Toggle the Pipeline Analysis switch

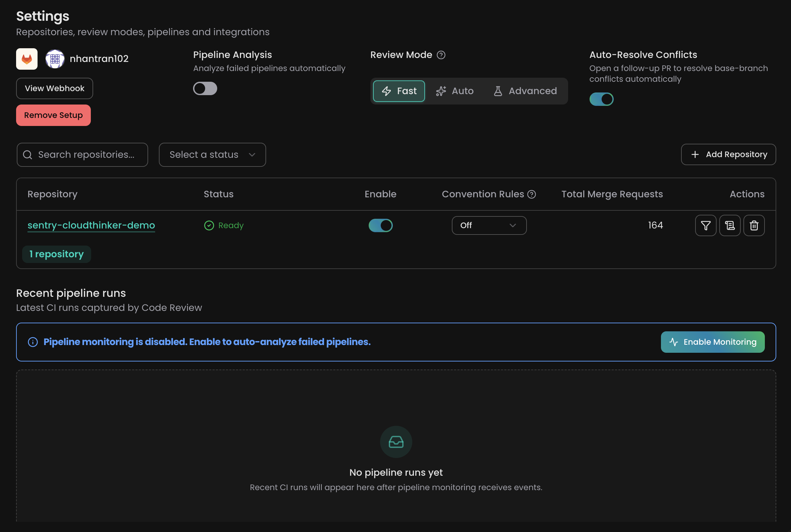coord(205,89)
